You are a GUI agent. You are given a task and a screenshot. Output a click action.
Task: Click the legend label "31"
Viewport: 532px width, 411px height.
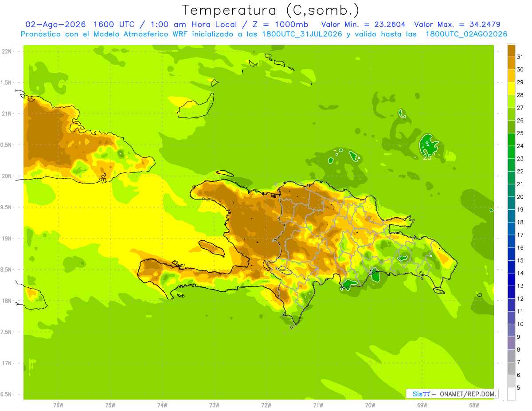(520, 57)
